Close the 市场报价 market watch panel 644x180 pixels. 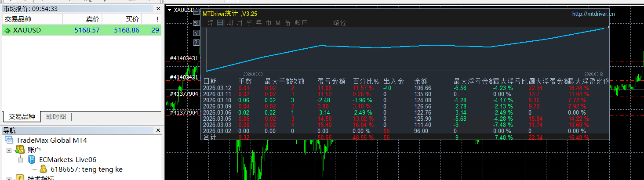click(x=158, y=8)
